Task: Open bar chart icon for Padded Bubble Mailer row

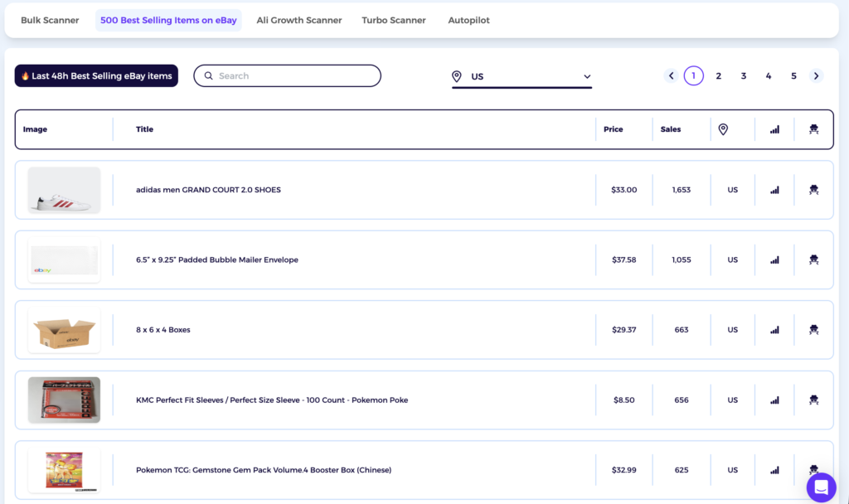Action: (775, 259)
